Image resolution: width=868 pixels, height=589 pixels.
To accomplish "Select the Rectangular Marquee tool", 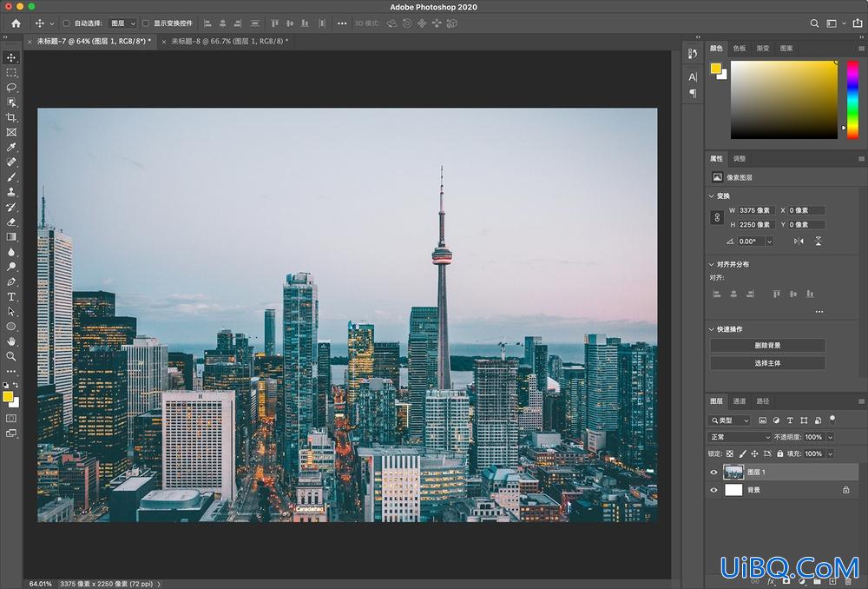I will [x=11, y=73].
